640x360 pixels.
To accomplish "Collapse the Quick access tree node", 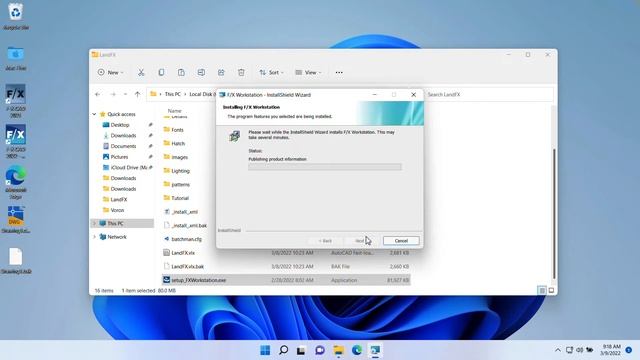I will tap(94, 114).
